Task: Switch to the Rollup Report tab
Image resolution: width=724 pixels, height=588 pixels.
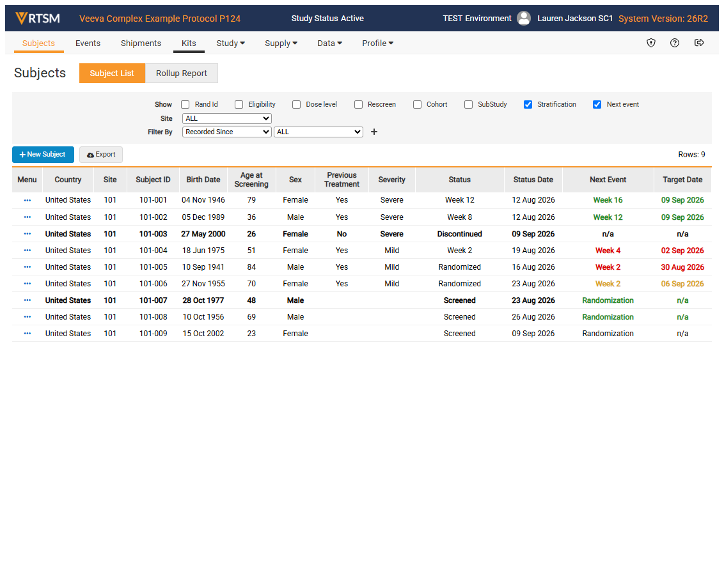Action: click(x=182, y=73)
